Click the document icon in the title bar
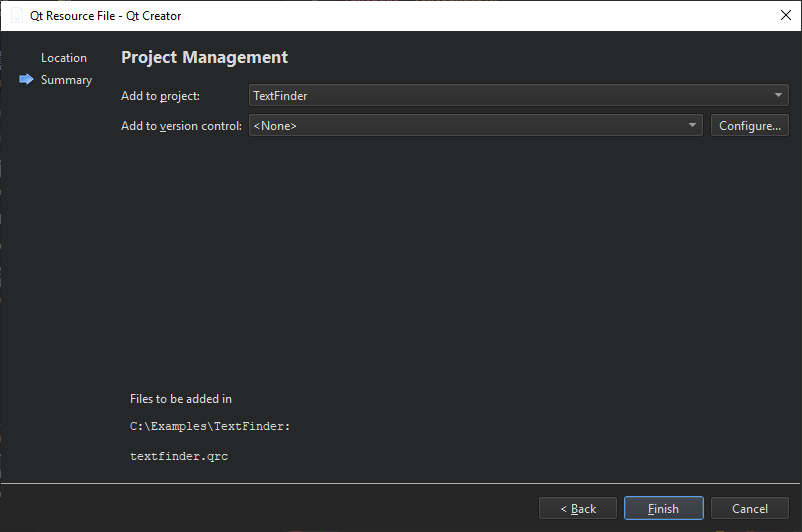 tap(16, 16)
